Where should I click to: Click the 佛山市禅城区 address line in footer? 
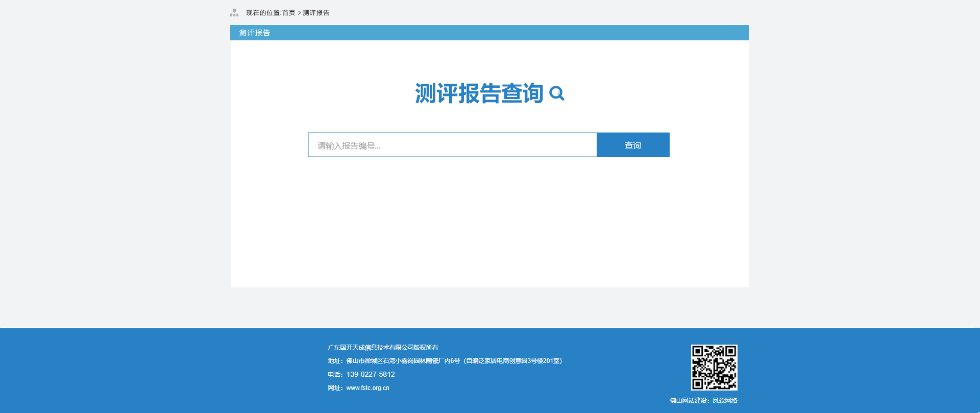click(454, 361)
